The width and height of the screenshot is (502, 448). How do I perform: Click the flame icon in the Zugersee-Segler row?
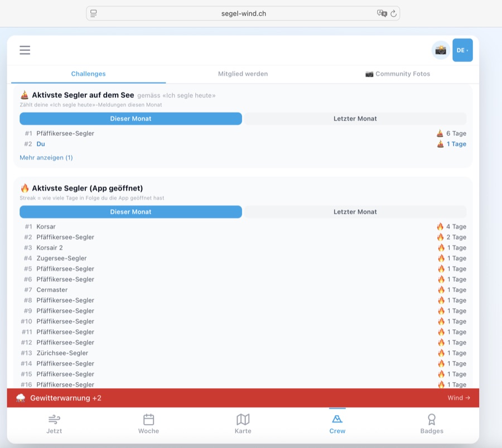[x=441, y=258]
